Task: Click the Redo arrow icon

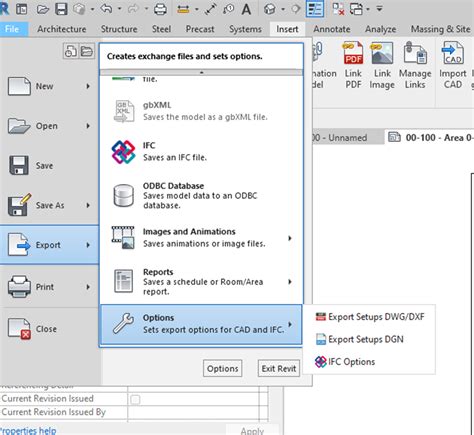Action: (133, 9)
